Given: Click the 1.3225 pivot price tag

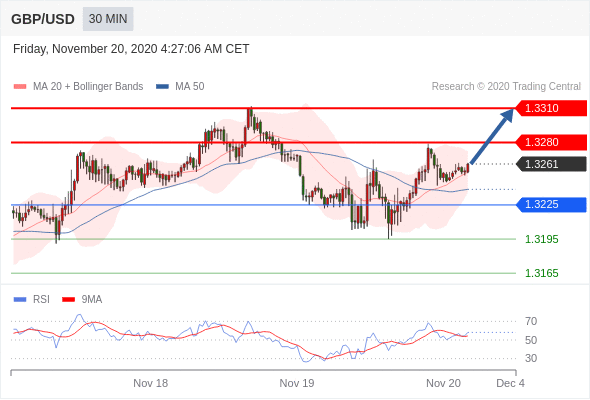Looking at the screenshot, I should click(551, 205).
